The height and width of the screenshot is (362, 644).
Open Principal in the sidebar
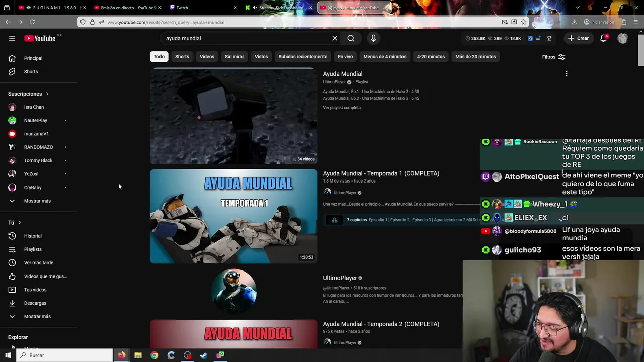[x=33, y=58]
